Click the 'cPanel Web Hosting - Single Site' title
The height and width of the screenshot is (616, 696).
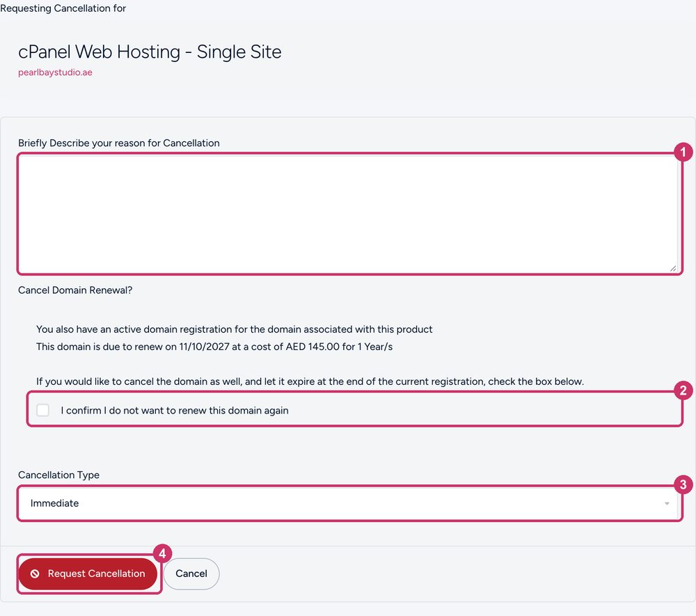coord(150,52)
